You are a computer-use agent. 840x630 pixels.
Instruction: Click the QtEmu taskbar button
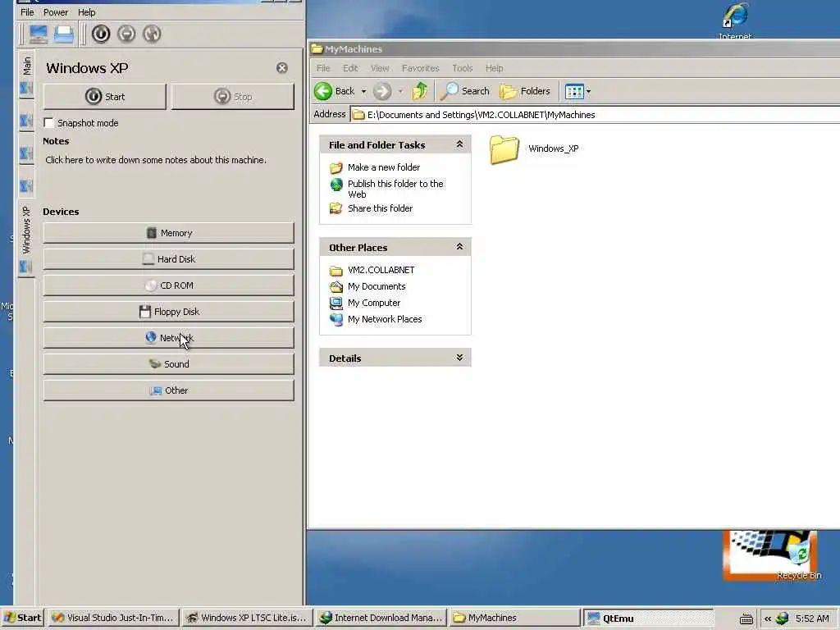648,619
